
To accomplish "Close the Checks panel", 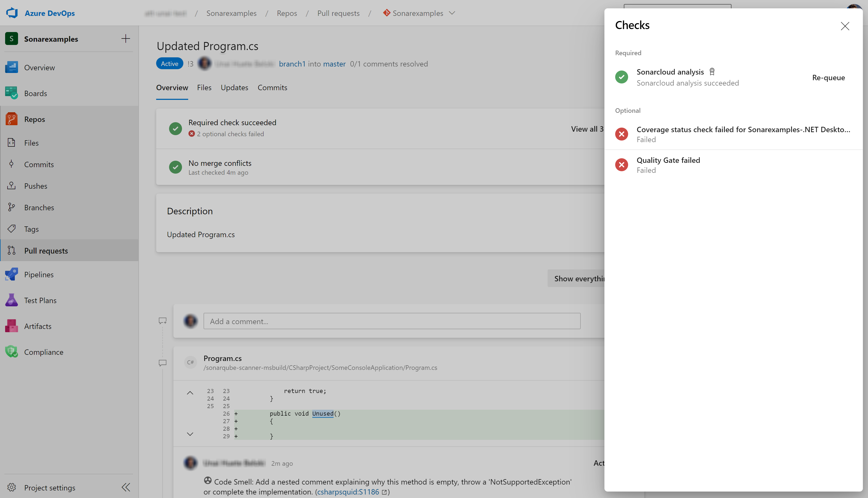I will [x=845, y=26].
